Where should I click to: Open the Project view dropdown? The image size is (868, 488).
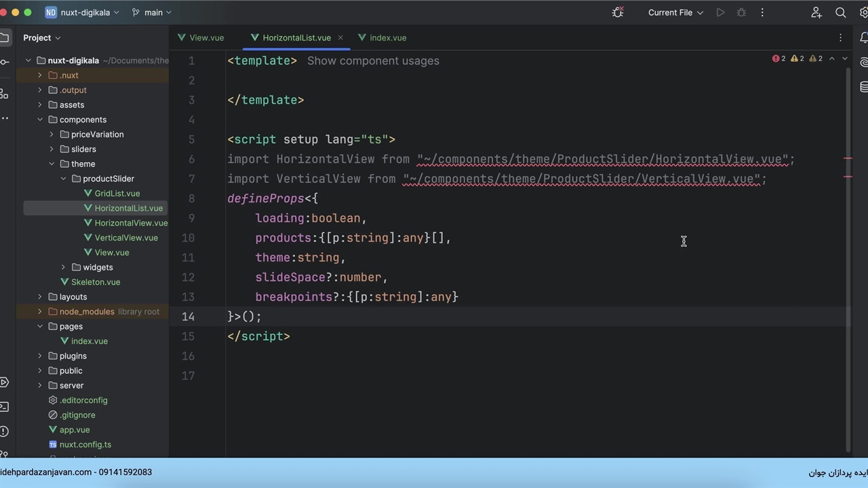[x=42, y=38]
